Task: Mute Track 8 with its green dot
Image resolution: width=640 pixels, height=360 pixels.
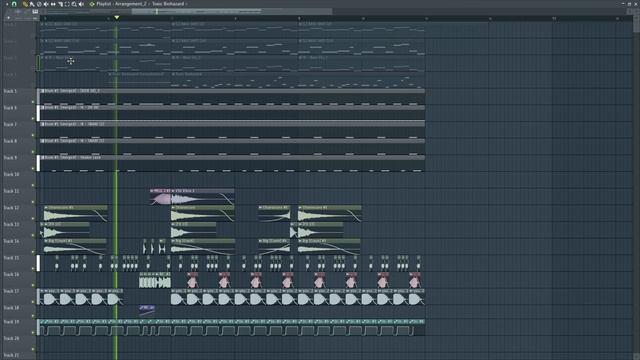Action: point(33,152)
